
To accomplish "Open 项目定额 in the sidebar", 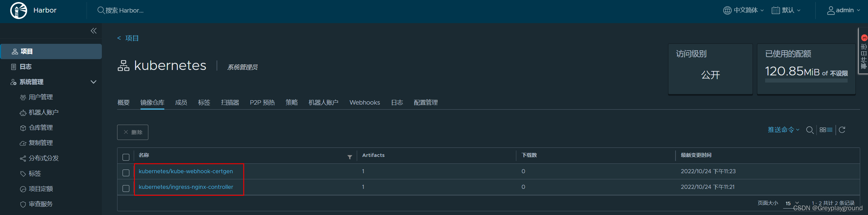I will (41, 189).
